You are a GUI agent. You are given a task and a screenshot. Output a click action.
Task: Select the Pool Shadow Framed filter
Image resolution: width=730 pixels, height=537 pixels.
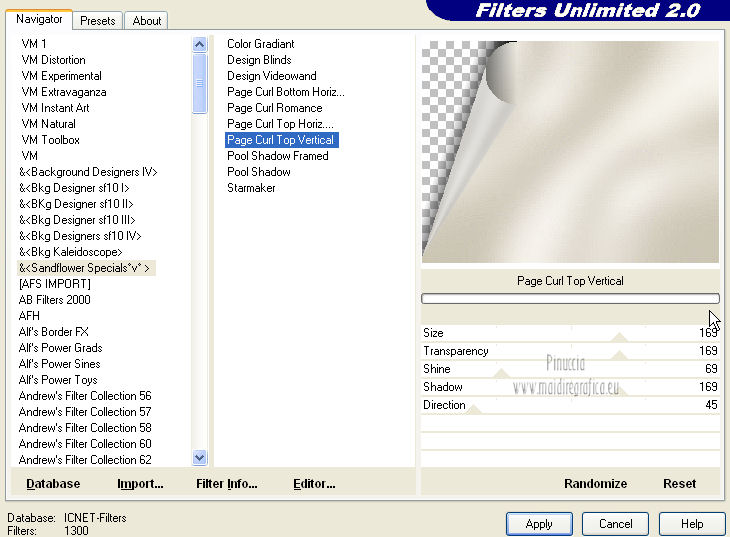coord(278,156)
